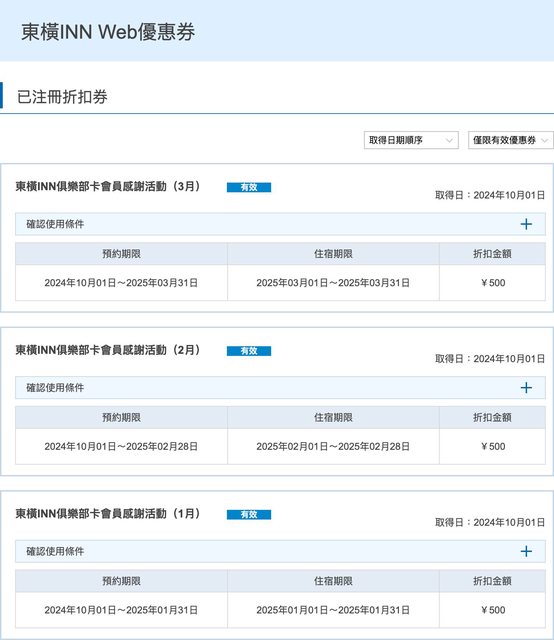Image resolution: width=554 pixels, height=640 pixels.
Task: Click the 有效 badge on the 1月 coupon
Action: click(249, 514)
